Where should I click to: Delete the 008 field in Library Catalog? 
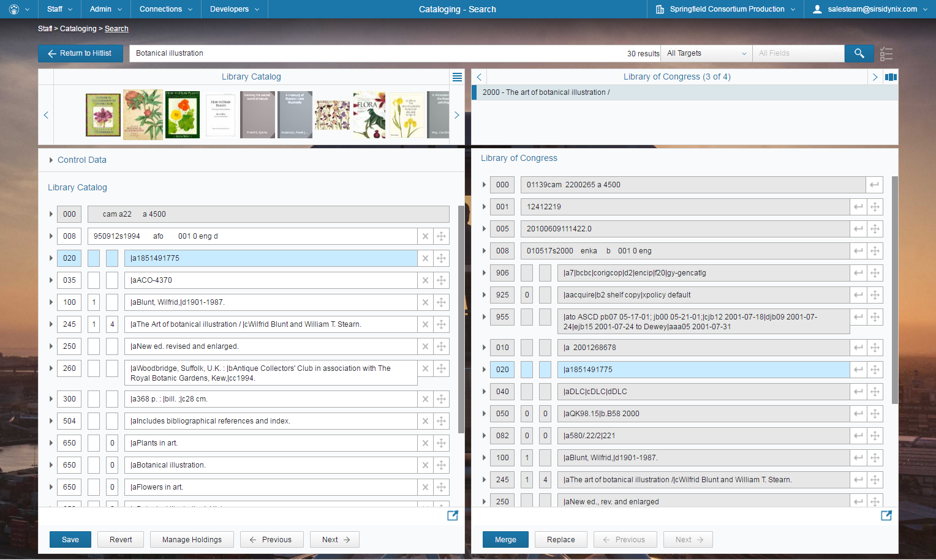click(425, 236)
